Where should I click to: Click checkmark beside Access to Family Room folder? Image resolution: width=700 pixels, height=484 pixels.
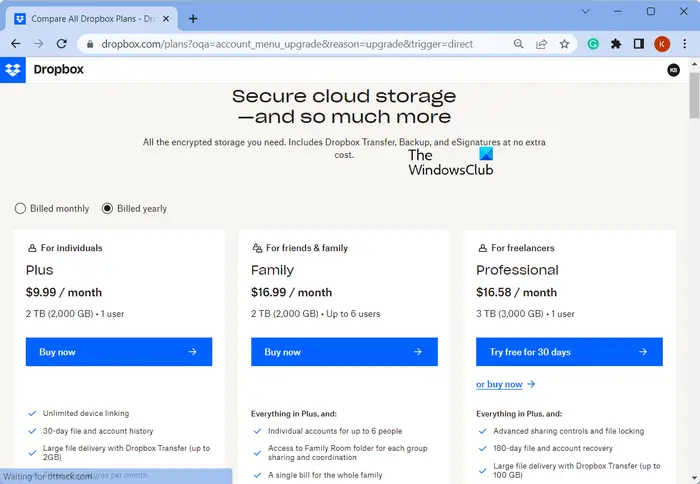pyautogui.click(x=257, y=453)
